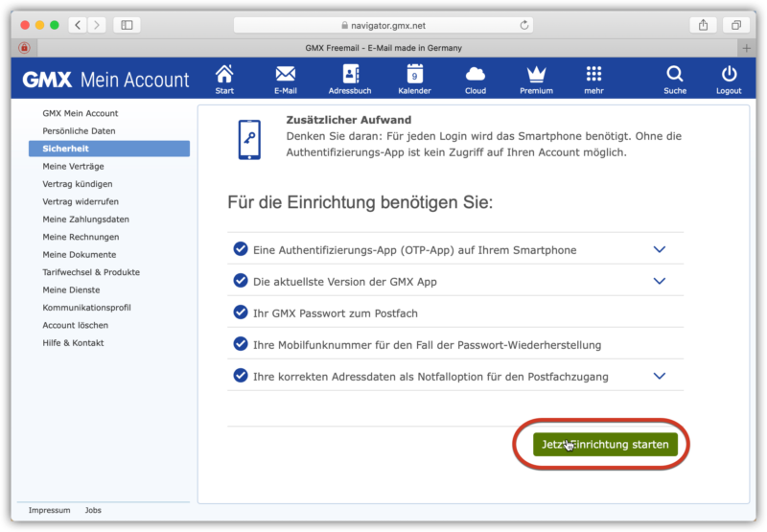Open GMX Mein Account in the sidebar

(x=81, y=113)
